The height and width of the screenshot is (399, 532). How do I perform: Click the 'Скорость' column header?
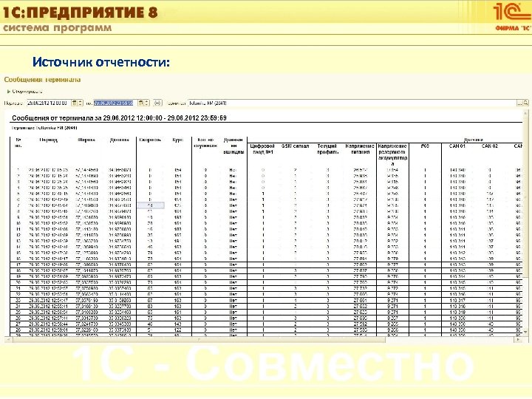point(150,140)
